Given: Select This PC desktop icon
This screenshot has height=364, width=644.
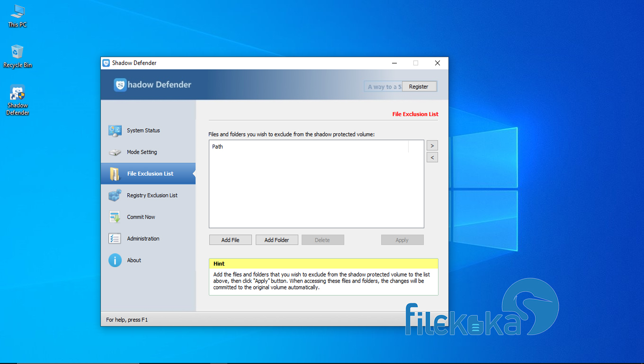Looking at the screenshot, I should [18, 16].
